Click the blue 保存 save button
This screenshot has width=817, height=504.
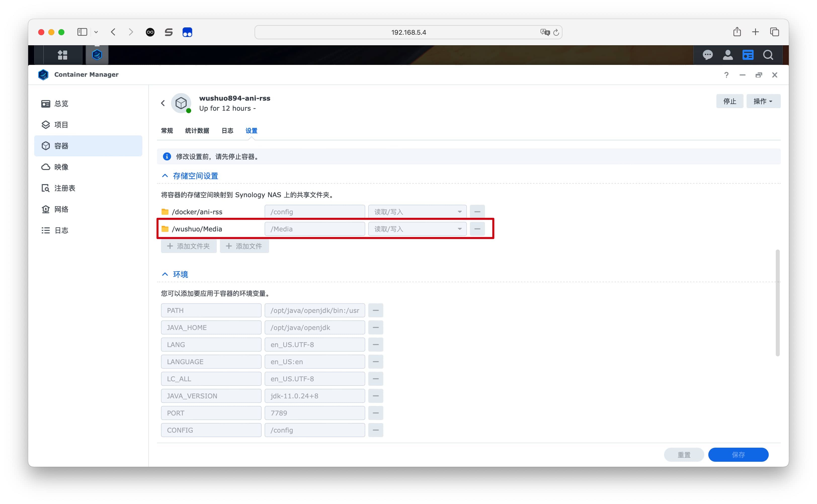tap(738, 455)
